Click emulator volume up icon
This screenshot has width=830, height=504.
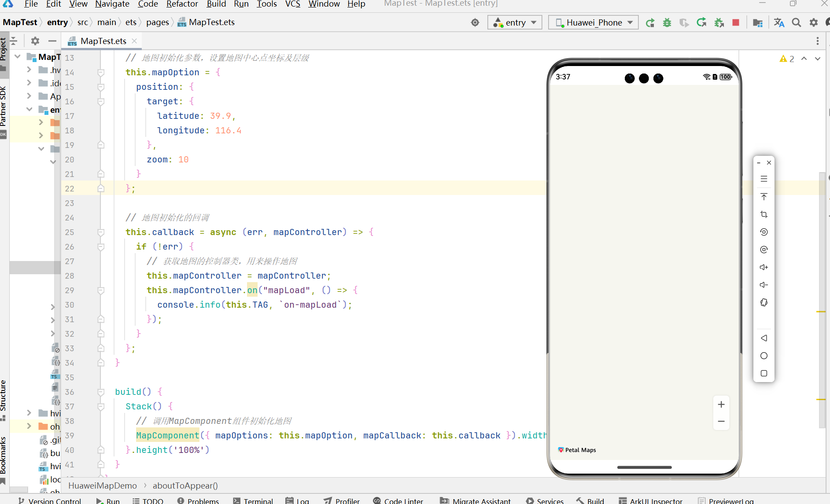(764, 267)
